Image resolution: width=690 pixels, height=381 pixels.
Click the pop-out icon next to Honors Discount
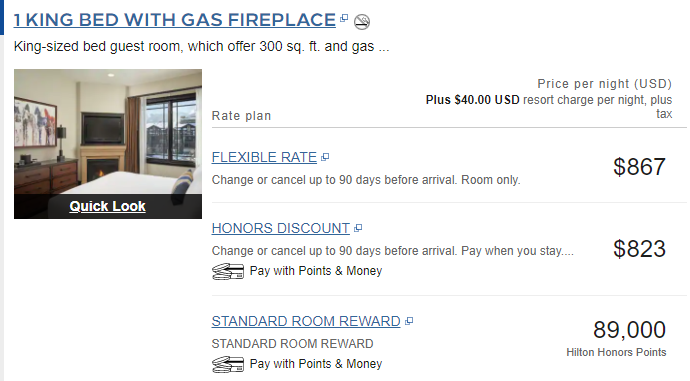pyautogui.click(x=358, y=228)
